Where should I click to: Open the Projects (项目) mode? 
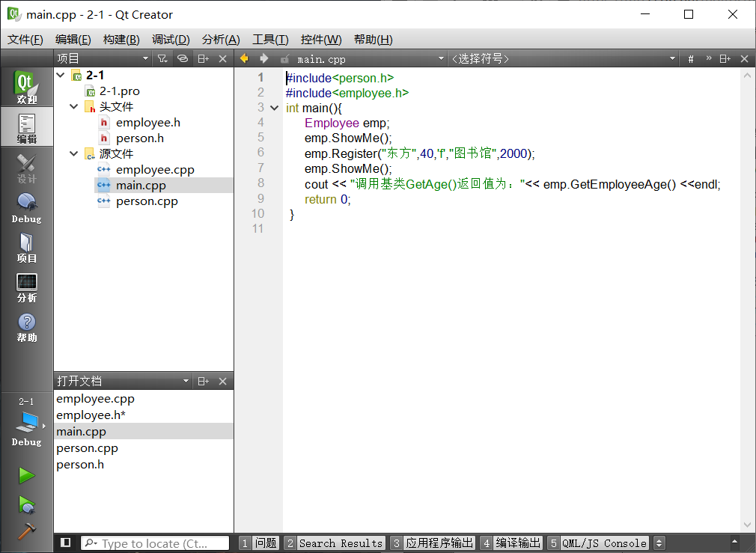click(26, 248)
